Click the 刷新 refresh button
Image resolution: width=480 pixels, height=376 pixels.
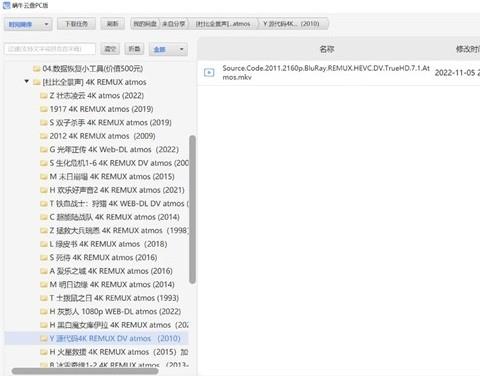(113, 24)
